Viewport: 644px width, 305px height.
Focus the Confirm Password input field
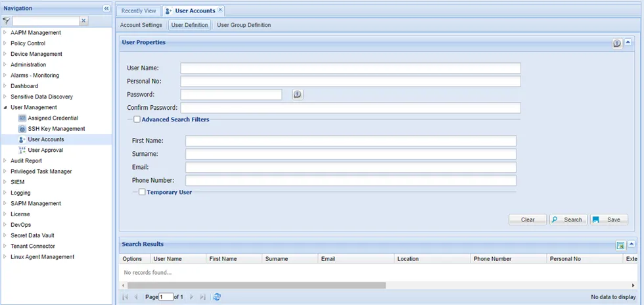click(351, 108)
